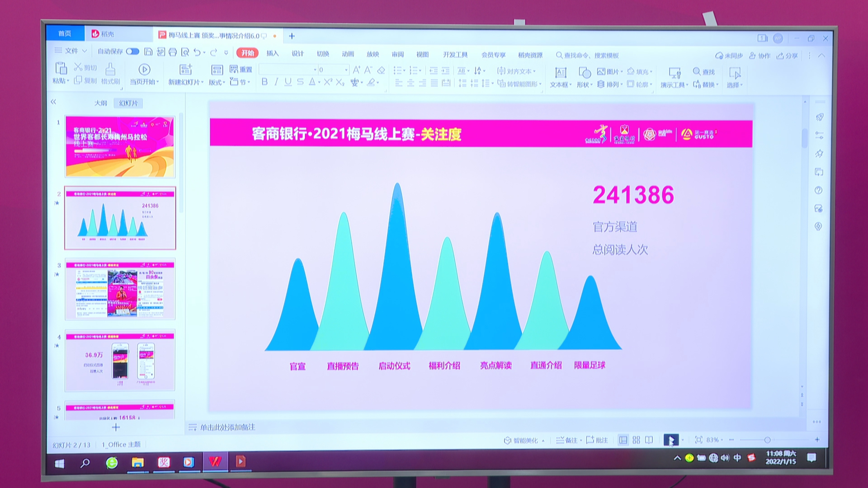The width and height of the screenshot is (868, 488).
Task: Add a new slide with plus button
Action: [x=116, y=427]
